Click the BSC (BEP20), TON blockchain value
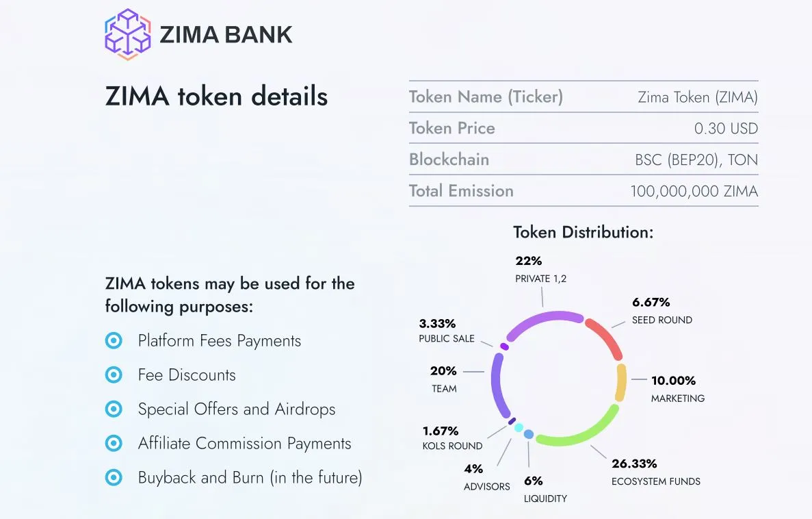The image size is (812, 519). pyautogui.click(x=696, y=160)
